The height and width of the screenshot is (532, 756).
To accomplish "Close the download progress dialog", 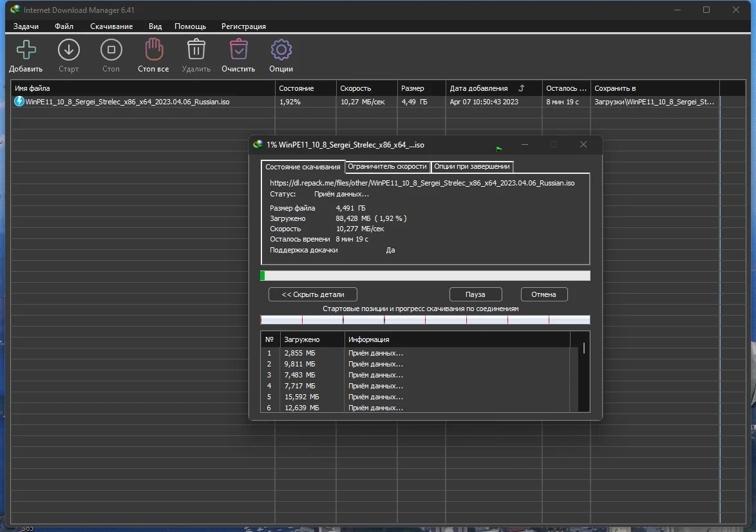I will click(x=583, y=145).
